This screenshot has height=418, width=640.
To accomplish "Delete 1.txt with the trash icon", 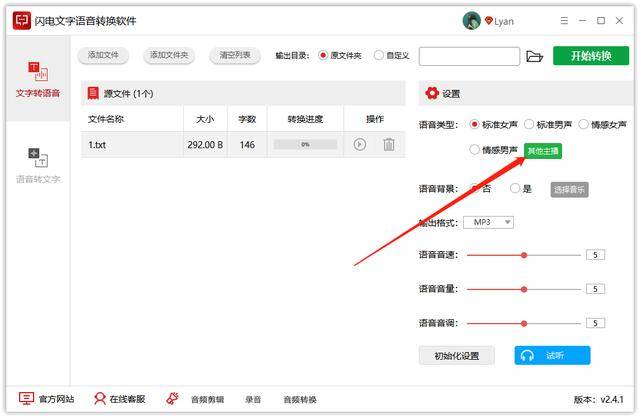I will coord(389,145).
